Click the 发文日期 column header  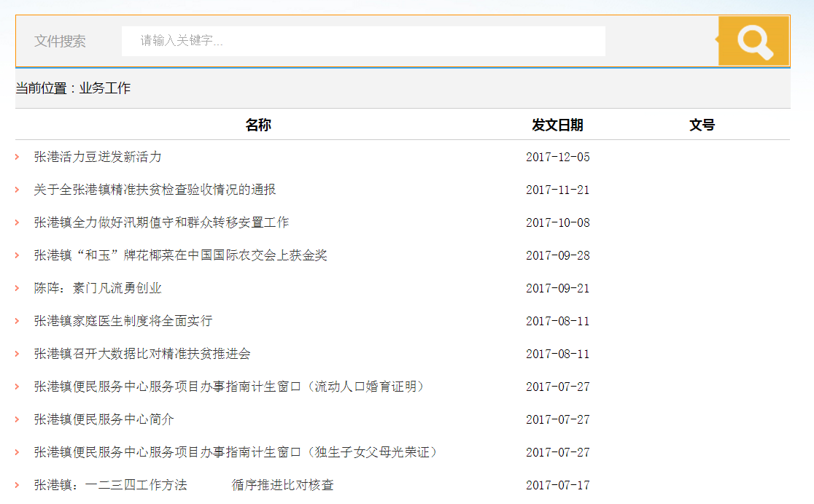[x=557, y=125]
